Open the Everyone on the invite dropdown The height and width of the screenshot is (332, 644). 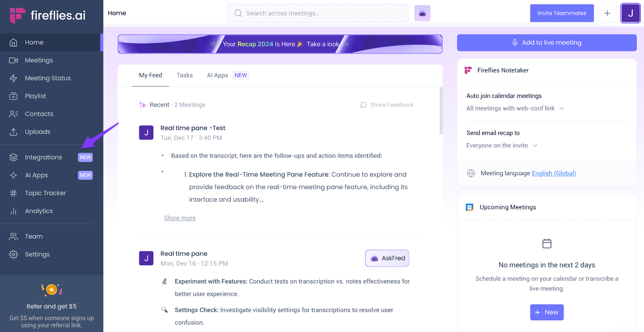tap(502, 145)
